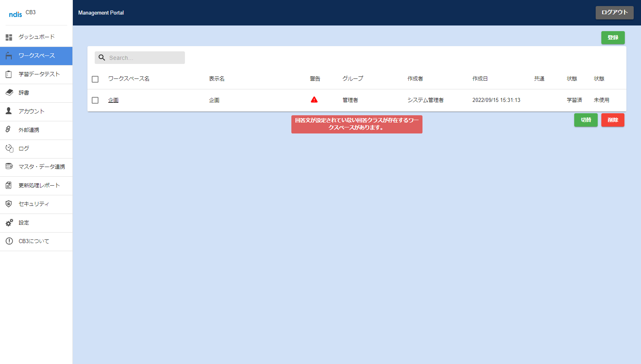This screenshot has width=641, height=364.
Task: Open the 企画 workspace name link
Action: tap(113, 100)
